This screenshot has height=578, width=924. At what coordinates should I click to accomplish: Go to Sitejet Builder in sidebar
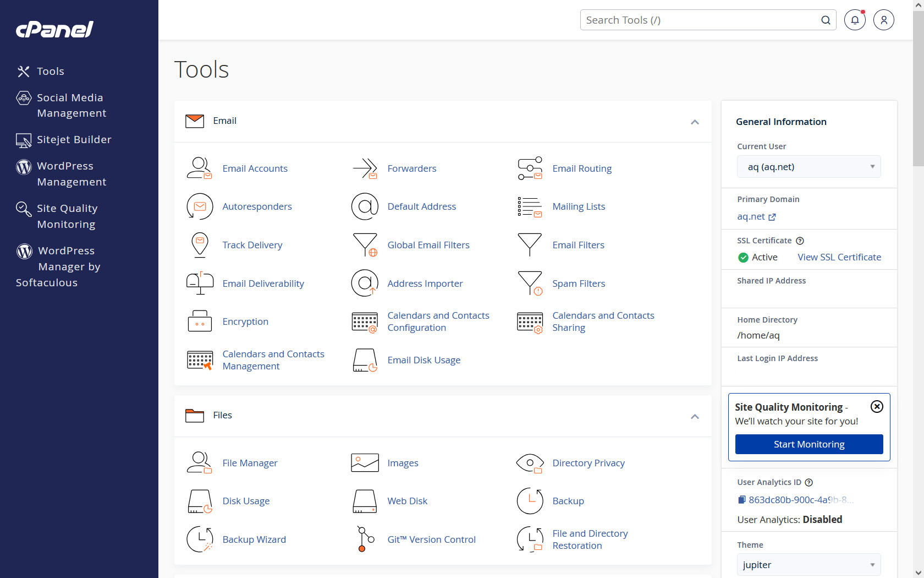74,140
